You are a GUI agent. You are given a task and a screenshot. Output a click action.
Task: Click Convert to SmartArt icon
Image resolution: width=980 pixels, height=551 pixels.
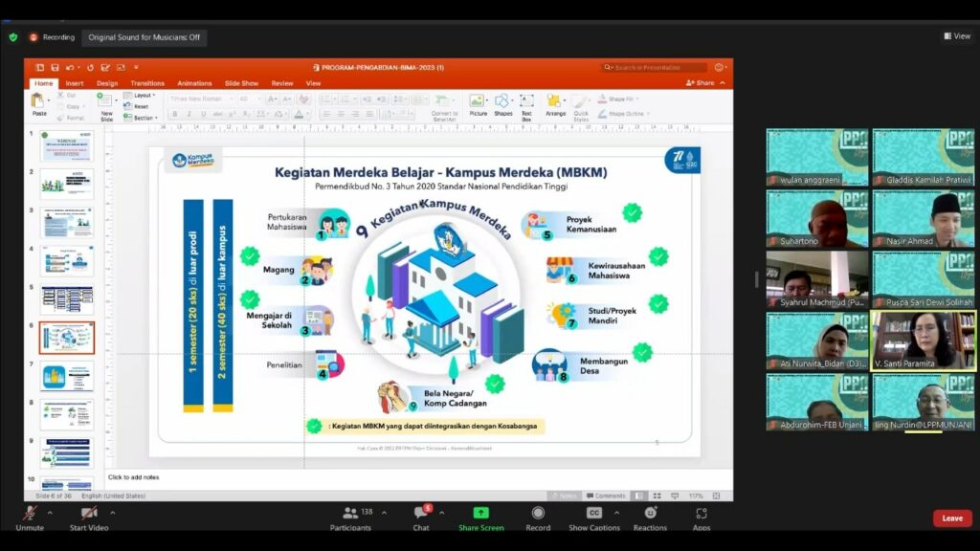click(x=443, y=101)
